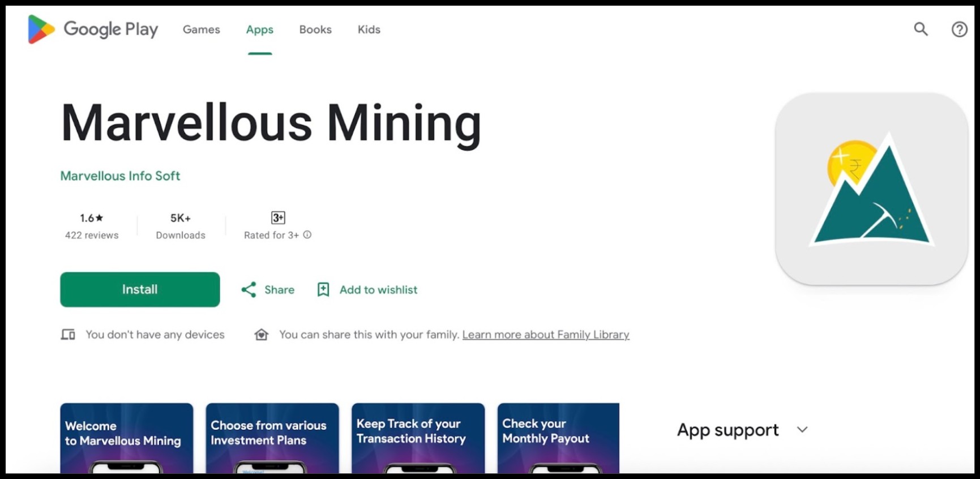Click the family home icon

click(262, 335)
